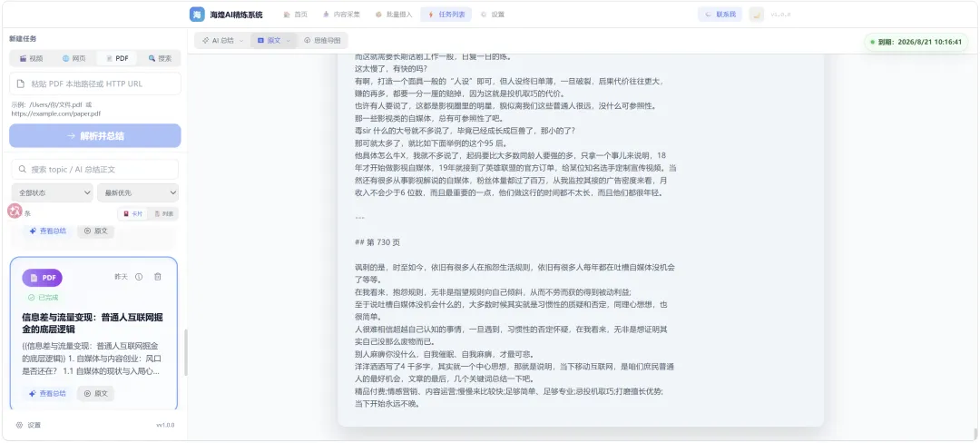
Task: Click the info icon beside 昨天
Action: point(139,277)
